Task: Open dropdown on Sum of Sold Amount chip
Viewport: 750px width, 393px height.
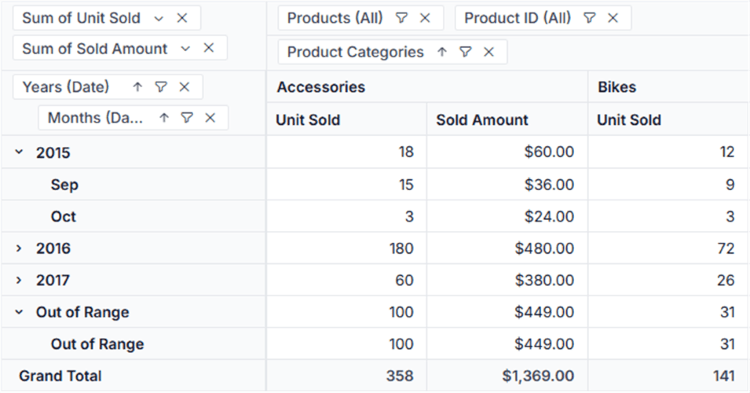Action: click(x=185, y=48)
